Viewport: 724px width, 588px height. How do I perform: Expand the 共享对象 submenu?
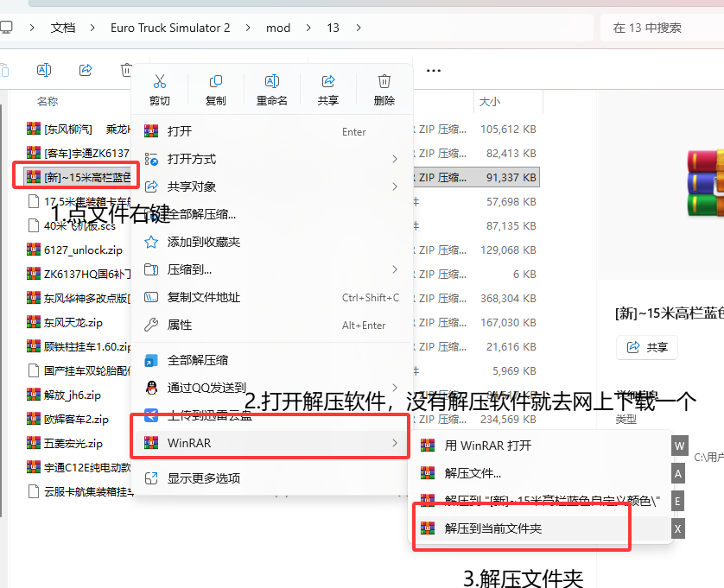[271, 187]
